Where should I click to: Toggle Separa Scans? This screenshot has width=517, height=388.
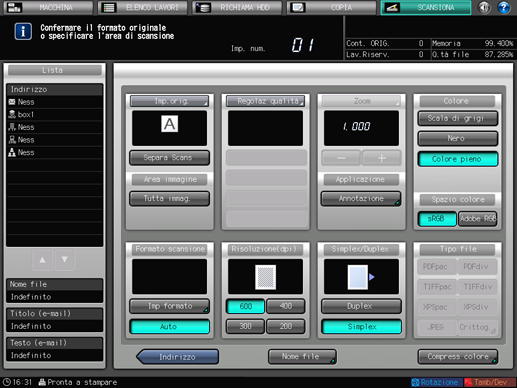coord(169,158)
